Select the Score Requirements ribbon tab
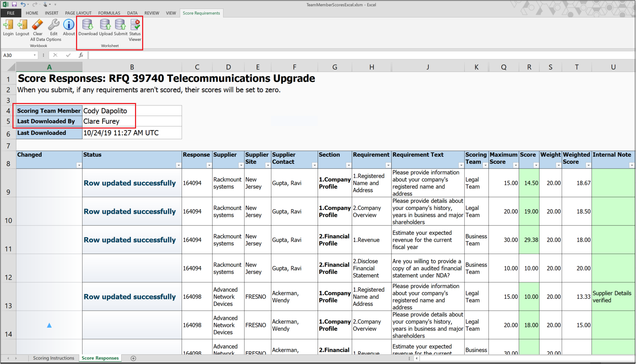Image resolution: width=636 pixels, height=364 pixels. coord(201,13)
